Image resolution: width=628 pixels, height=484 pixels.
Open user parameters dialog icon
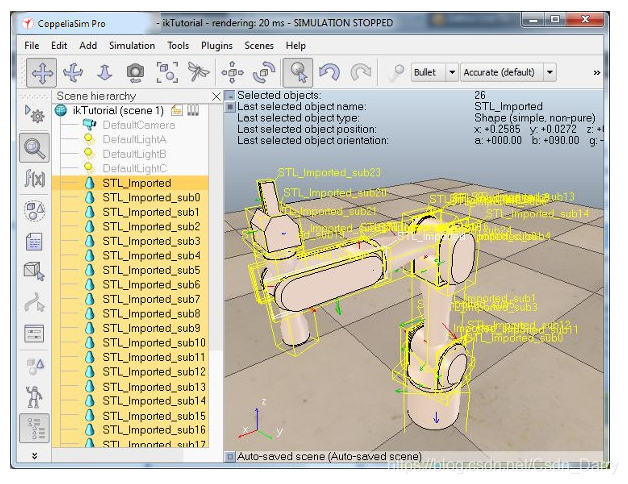[x=34, y=333]
